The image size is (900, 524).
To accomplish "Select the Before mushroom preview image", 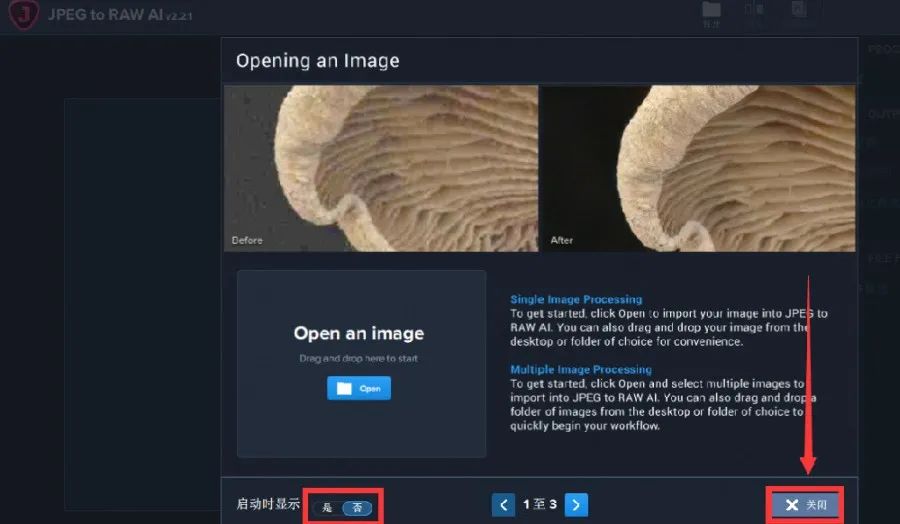I will point(381,168).
